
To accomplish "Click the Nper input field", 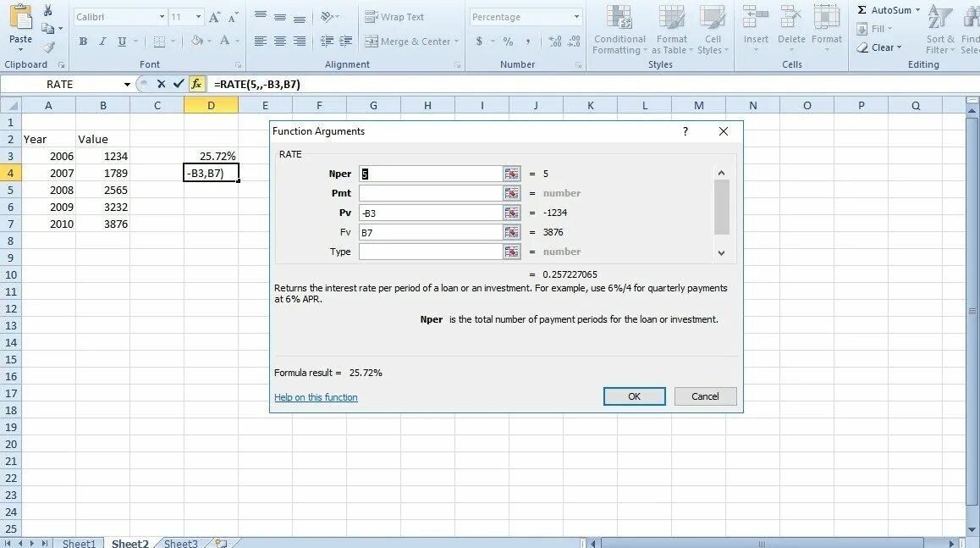I will (432, 174).
